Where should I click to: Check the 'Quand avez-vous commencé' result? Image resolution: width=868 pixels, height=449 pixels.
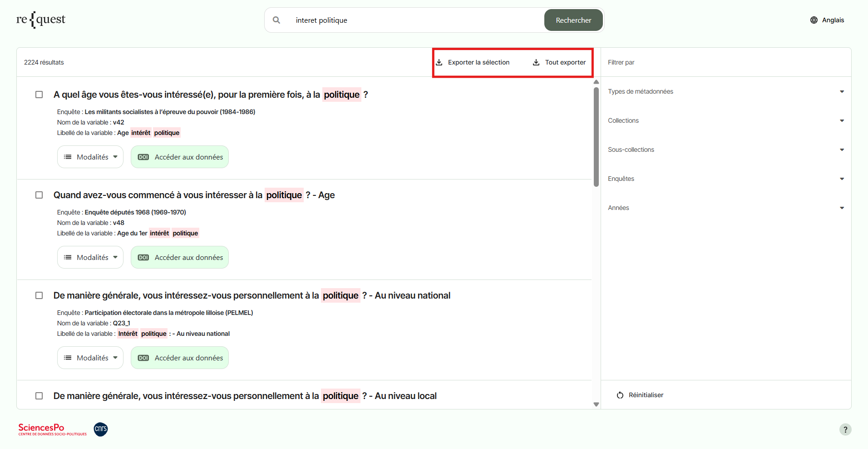click(39, 195)
